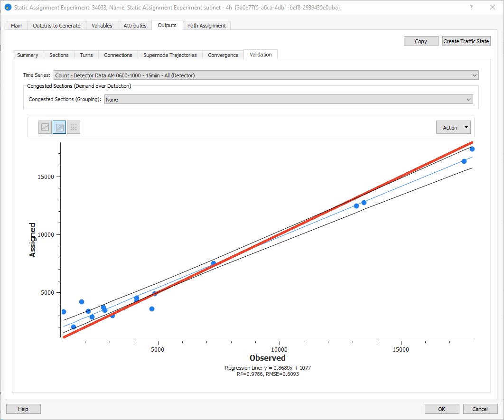Open the Convergence sub-tab
The image size is (504, 420).
click(x=223, y=55)
